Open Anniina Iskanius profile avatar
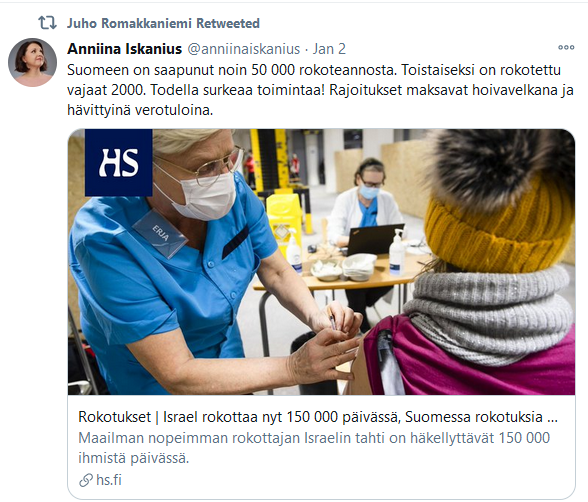The image size is (588, 502). pos(33,62)
